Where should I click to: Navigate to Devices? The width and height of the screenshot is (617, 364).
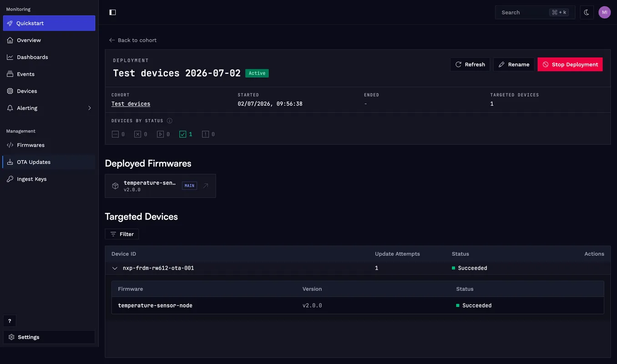click(x=49, y=91)
